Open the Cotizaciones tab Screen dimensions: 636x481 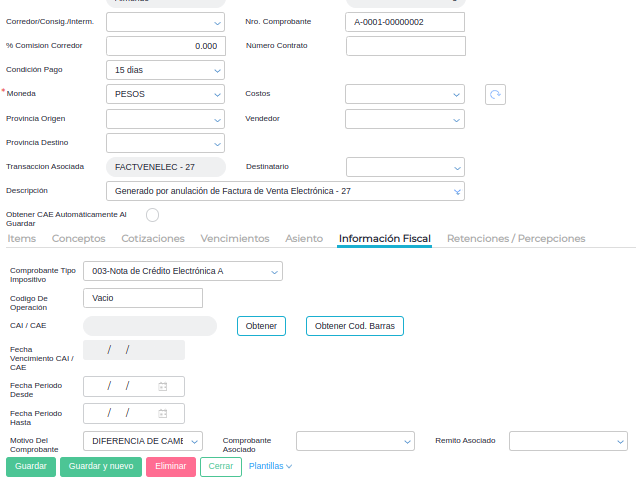click(153, 238)
